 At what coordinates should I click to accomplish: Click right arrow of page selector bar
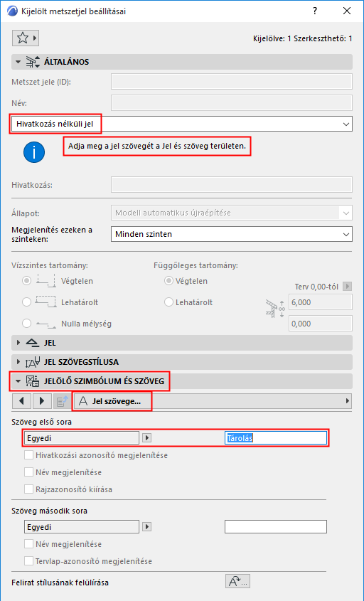coord(348,401)
